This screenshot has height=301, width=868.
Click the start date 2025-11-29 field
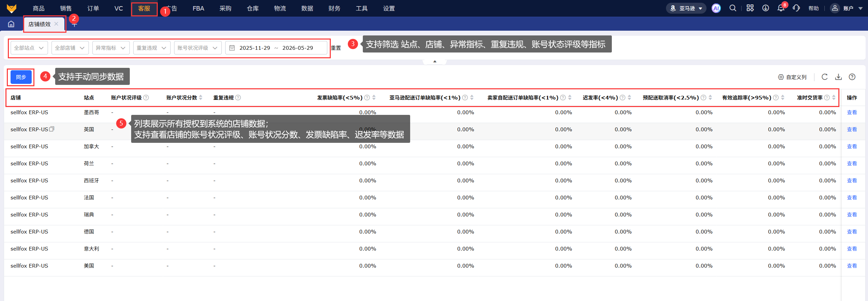254,48
